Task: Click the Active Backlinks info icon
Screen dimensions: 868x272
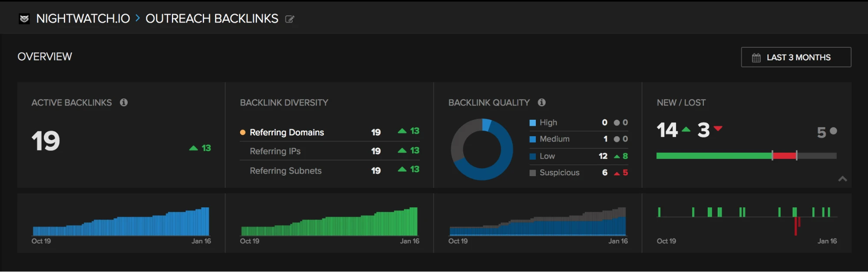Action: click(124, 102)
